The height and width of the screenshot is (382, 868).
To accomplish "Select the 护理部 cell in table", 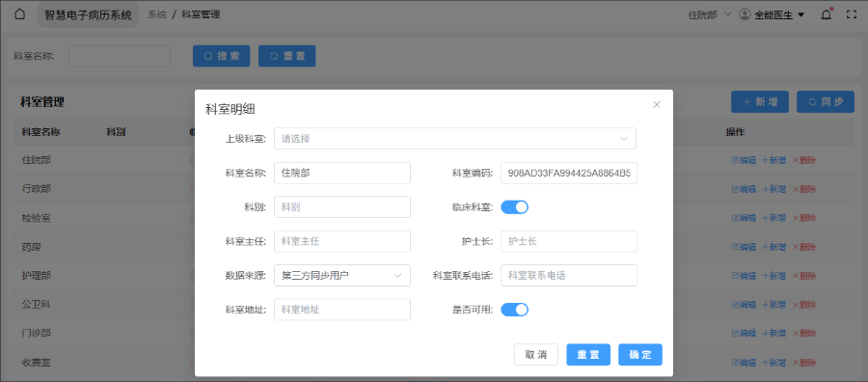I will pyautogui.click(x=37, y=275).
